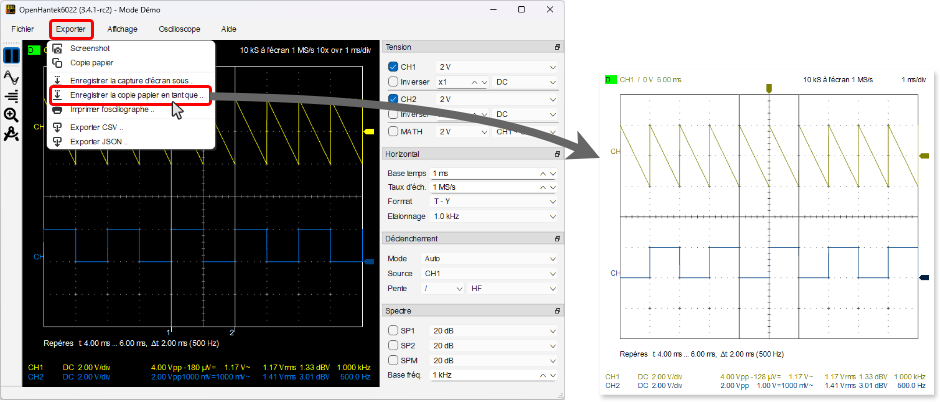
Task: Click the CH1 1.000 kHz frequency readout
Action: pyautogui.click(x=352, y=367)
